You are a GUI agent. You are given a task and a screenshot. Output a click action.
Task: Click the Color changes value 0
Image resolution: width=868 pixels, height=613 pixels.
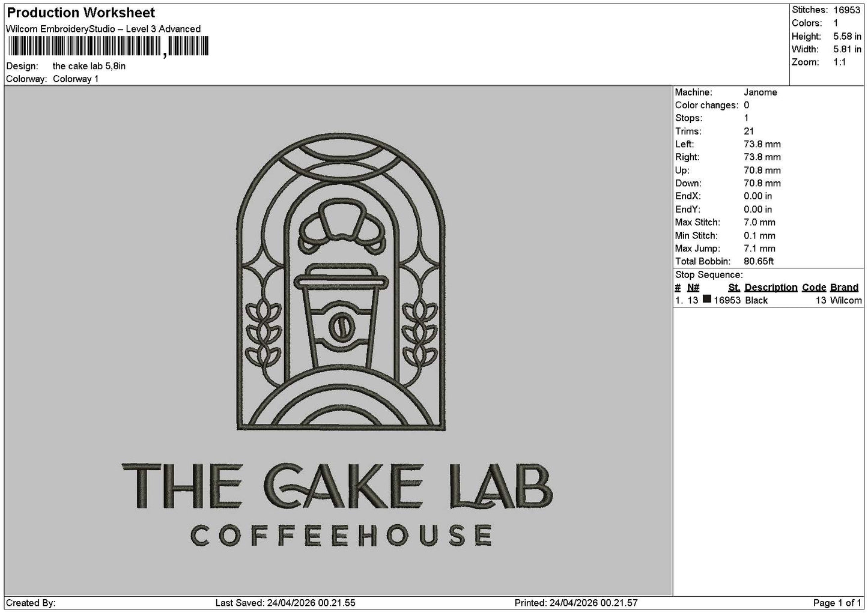pyautogui.click(x=747, y=105)
